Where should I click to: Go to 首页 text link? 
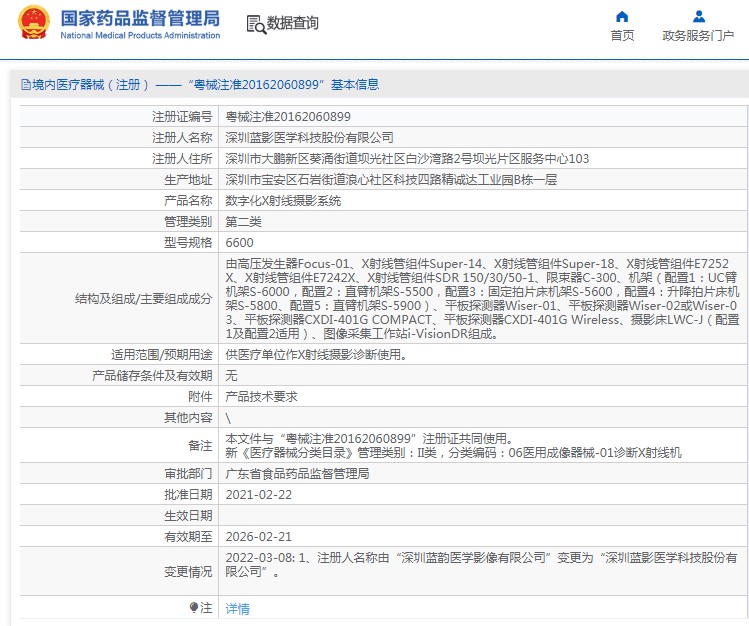tap(622, 36)
